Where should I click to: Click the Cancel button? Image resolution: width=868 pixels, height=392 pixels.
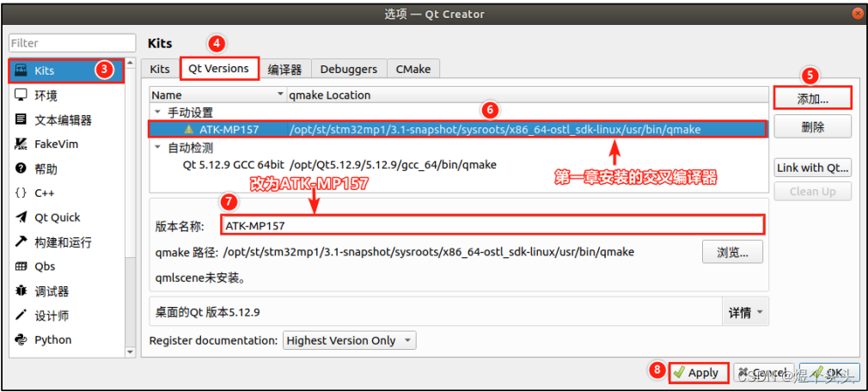(x=764, y=372)
